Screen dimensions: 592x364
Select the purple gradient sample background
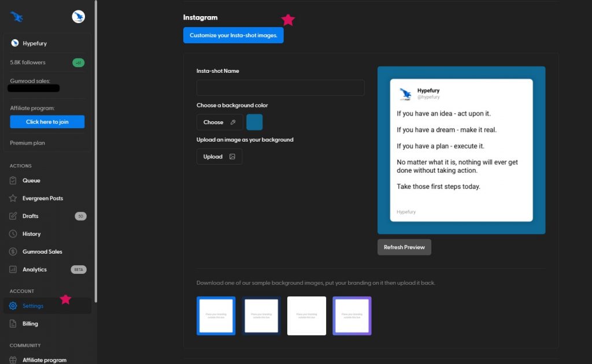(352, 316)
